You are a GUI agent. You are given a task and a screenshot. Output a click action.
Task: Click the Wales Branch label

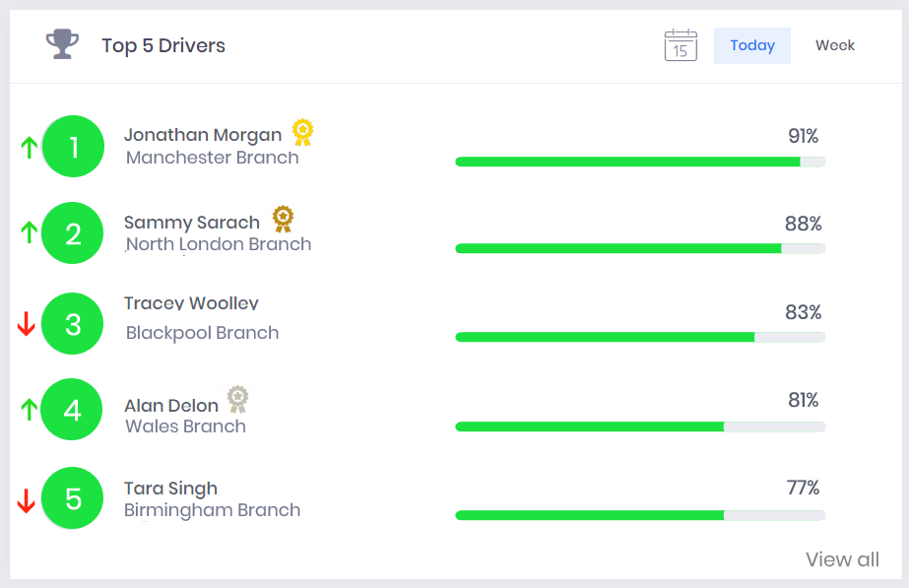(x=185, y=426)
